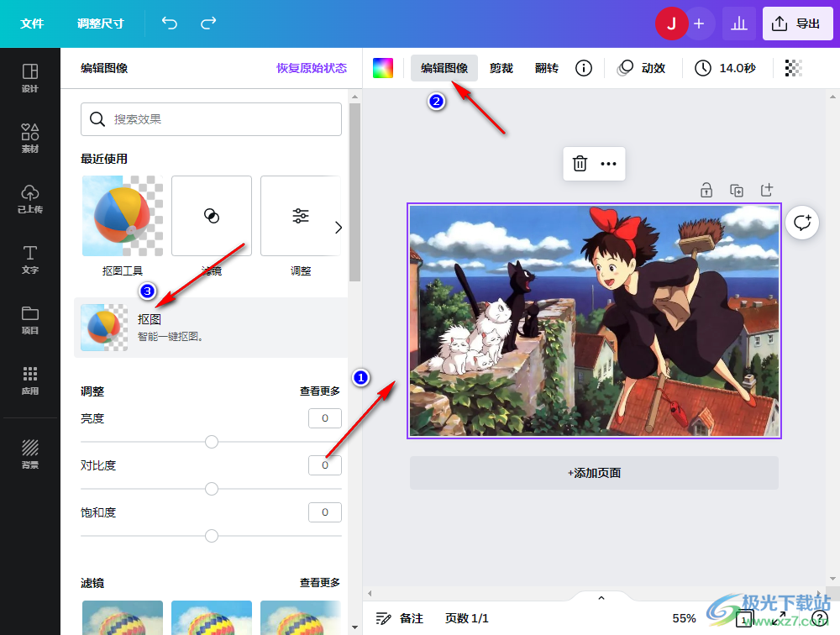Click the user avatar J

point(671,24)
